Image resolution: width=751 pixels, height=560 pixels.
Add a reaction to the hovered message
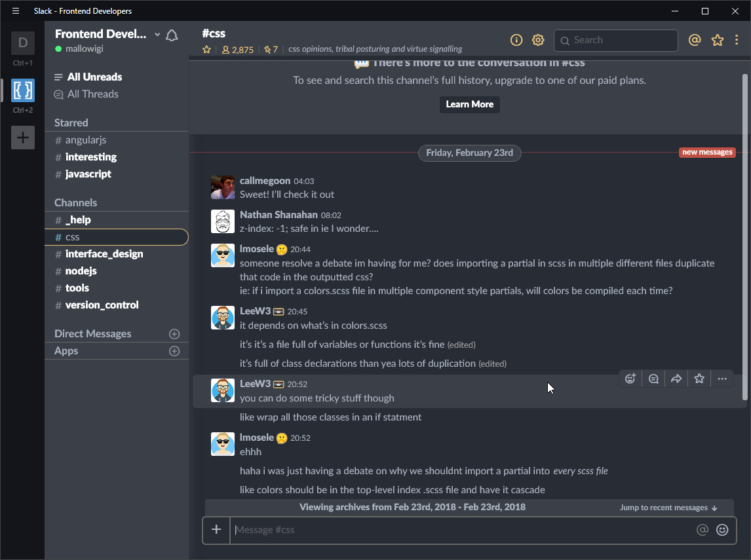[x=630, y=379]
